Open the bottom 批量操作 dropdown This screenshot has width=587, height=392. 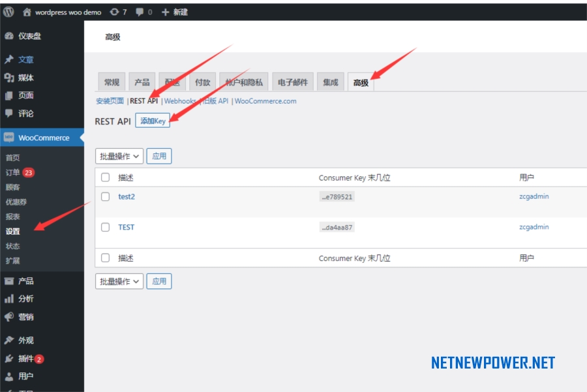pyautogui.click(x=119, y=281)
